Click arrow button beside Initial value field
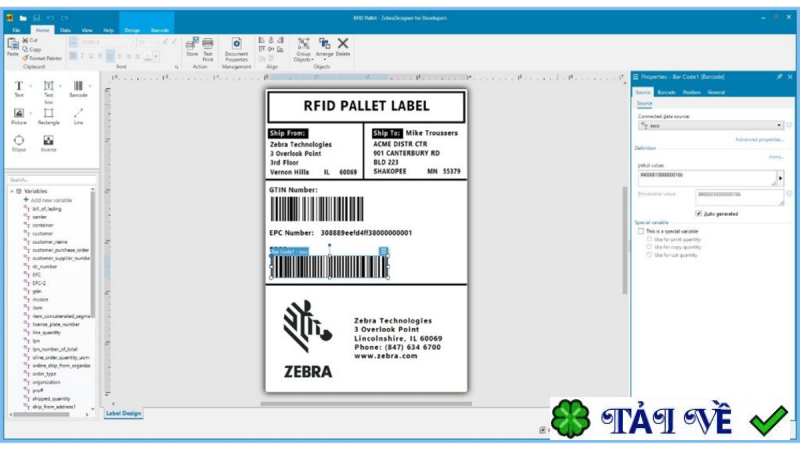The height and width of the screenshot is (450, 800). [780, 178]
